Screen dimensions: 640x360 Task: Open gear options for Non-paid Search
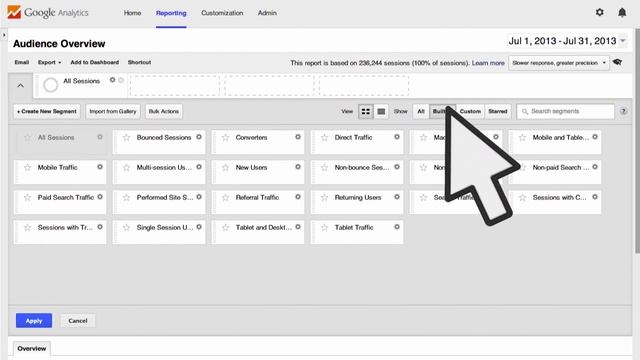[x=595, y=167]
